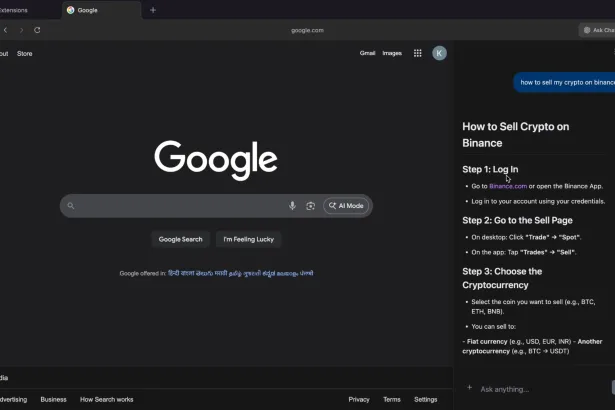Click the browser reload icon
The width and height of the screenshot is (615, 410).
tap(37, 30)
